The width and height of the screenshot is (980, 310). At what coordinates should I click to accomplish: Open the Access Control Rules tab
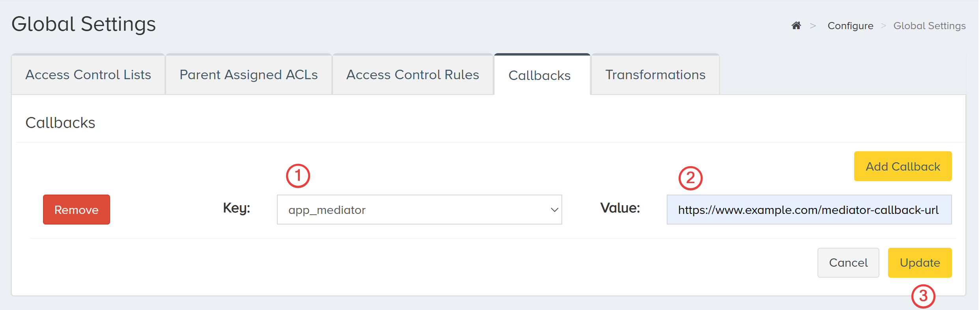tap(412, 74)
